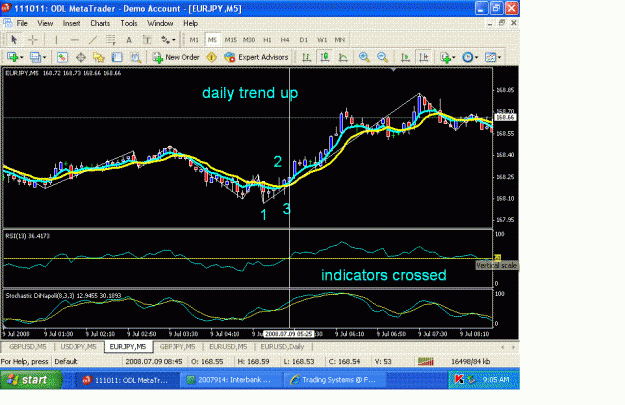Pick the text 'A' annotation tool
The image size is (625, 405).
click(129, 39)
